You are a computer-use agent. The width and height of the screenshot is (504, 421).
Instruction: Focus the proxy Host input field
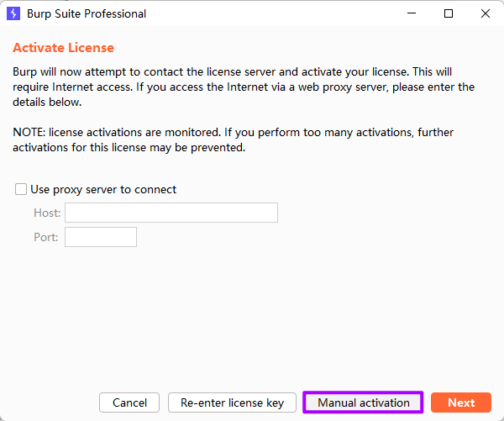(x=171, y=213)
